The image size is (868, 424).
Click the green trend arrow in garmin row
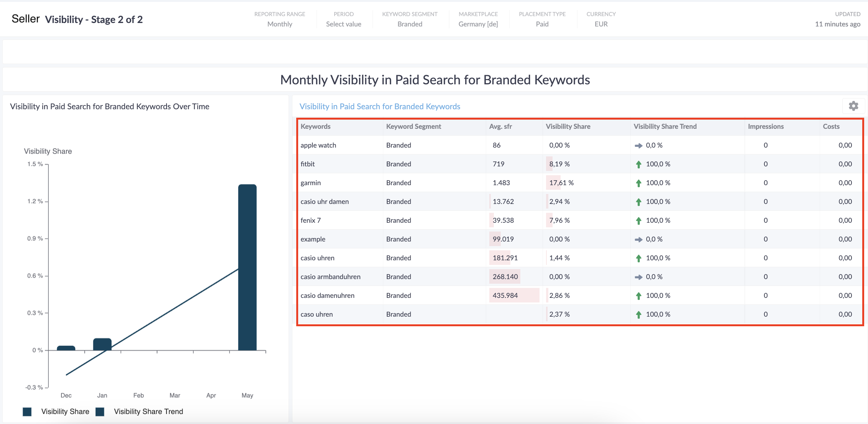click(x=639, y=183)
